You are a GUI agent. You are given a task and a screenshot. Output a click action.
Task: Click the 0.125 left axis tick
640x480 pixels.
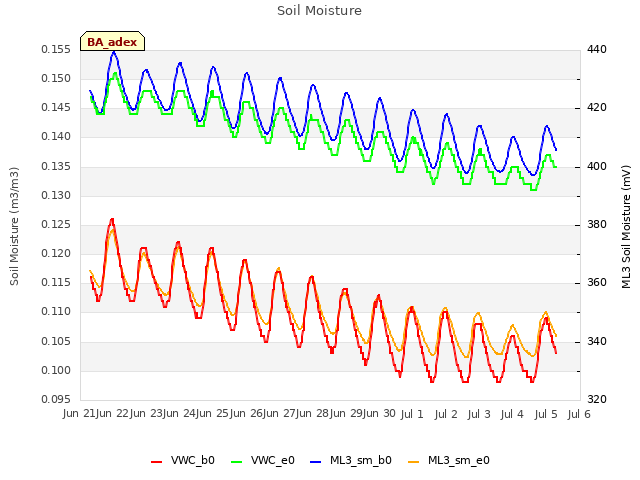pos(56,224)
